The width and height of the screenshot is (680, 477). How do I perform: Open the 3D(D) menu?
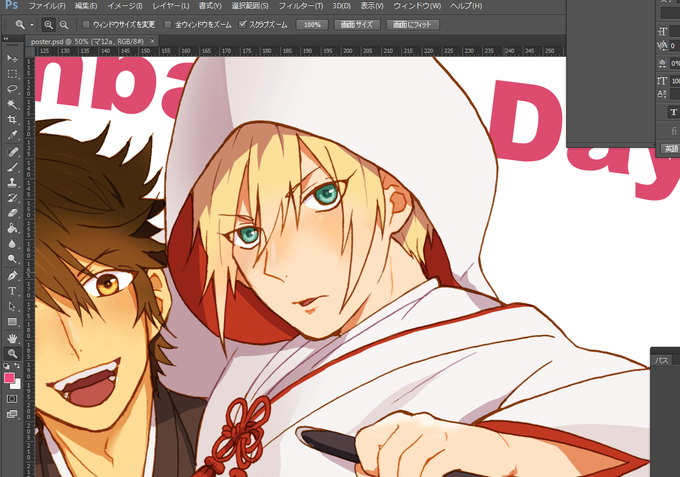click(342, 6)
